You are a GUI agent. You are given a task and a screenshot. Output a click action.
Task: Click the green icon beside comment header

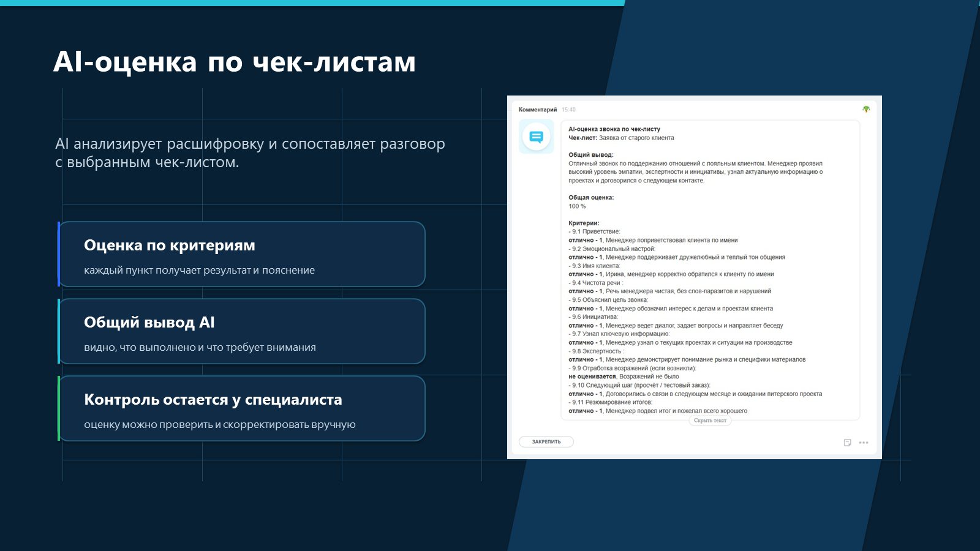click(866, 110)
